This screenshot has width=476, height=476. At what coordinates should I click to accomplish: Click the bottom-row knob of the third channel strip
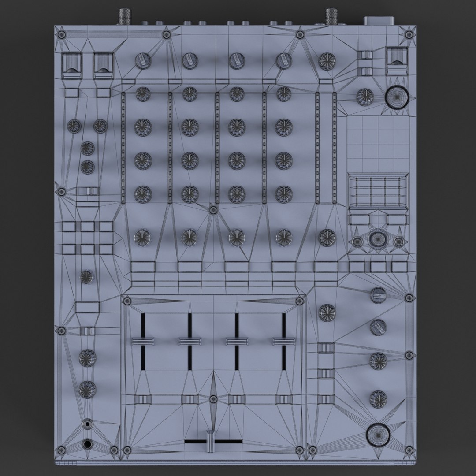tap(237, 238)
